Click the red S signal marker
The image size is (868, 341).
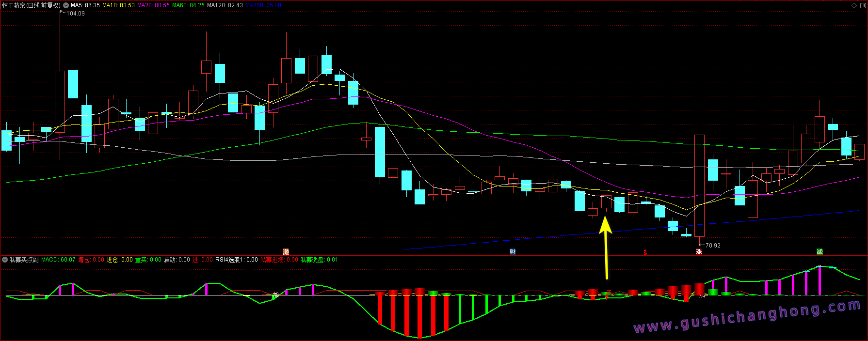[645, 252]
